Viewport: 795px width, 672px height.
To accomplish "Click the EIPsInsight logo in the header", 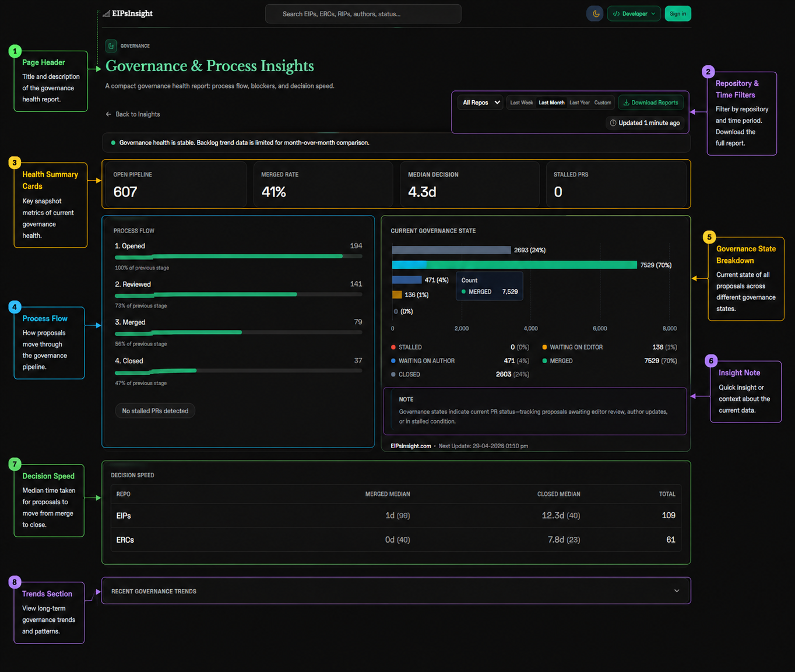I will point(128,13).
